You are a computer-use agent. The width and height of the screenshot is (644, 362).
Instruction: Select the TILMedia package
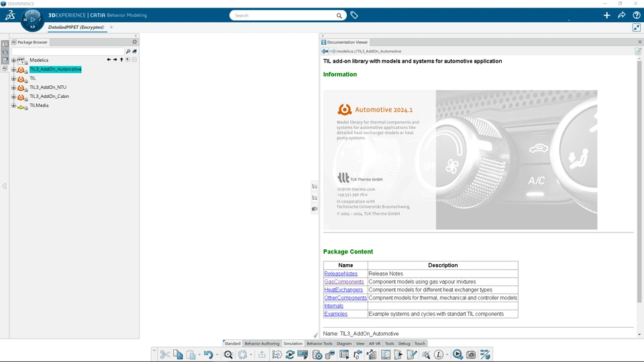pos(39,105)
